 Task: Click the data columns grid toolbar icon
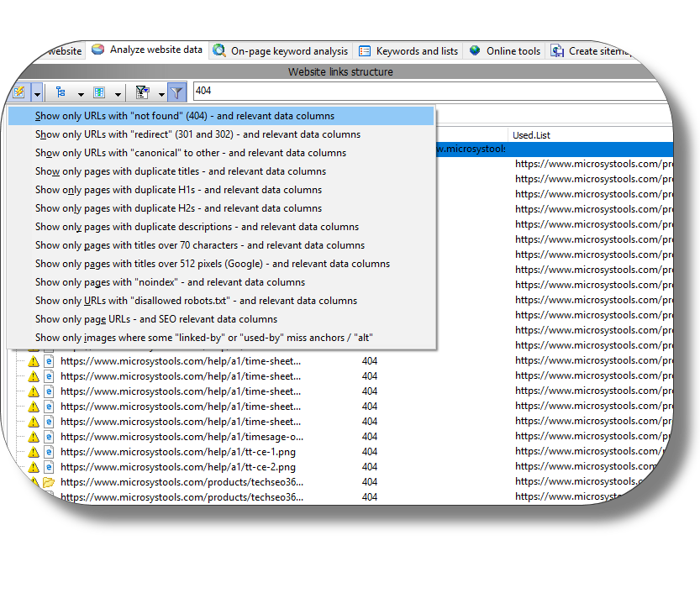99,92
